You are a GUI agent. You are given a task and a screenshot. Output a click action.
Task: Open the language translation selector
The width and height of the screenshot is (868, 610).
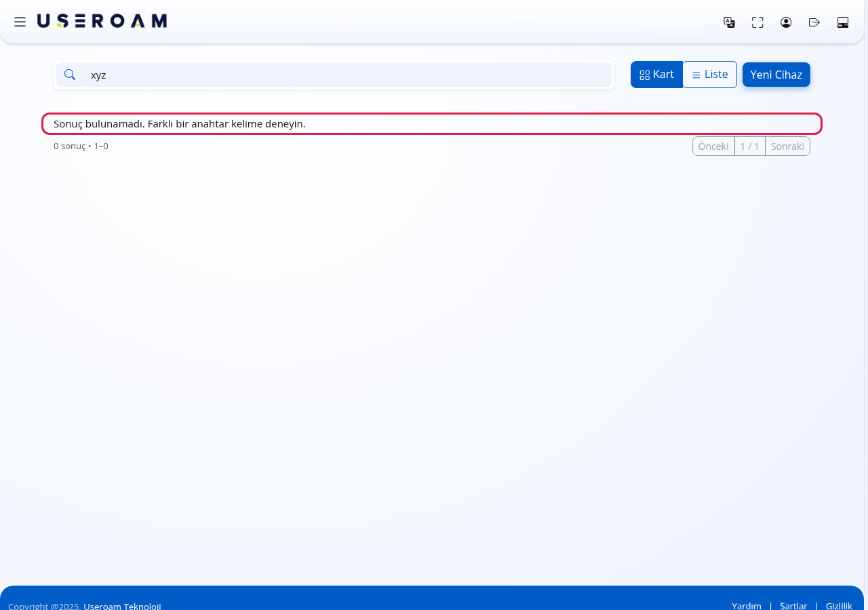pyautogui.click(x=729, y=22)
